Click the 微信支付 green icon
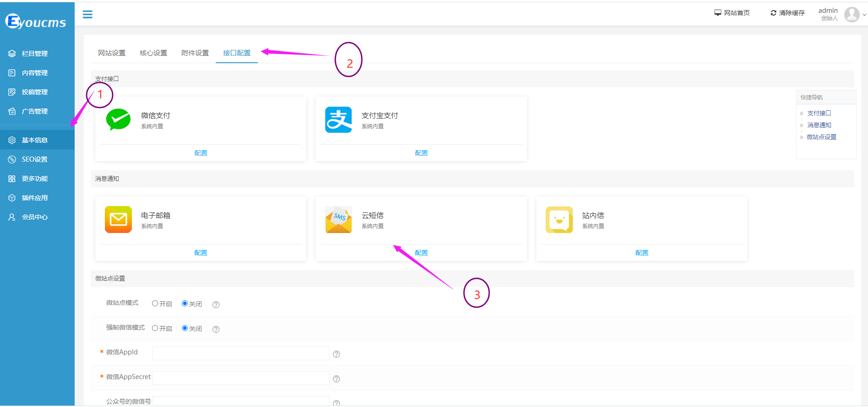This screenshot has width=868, height=407. [x=118, y=119]
